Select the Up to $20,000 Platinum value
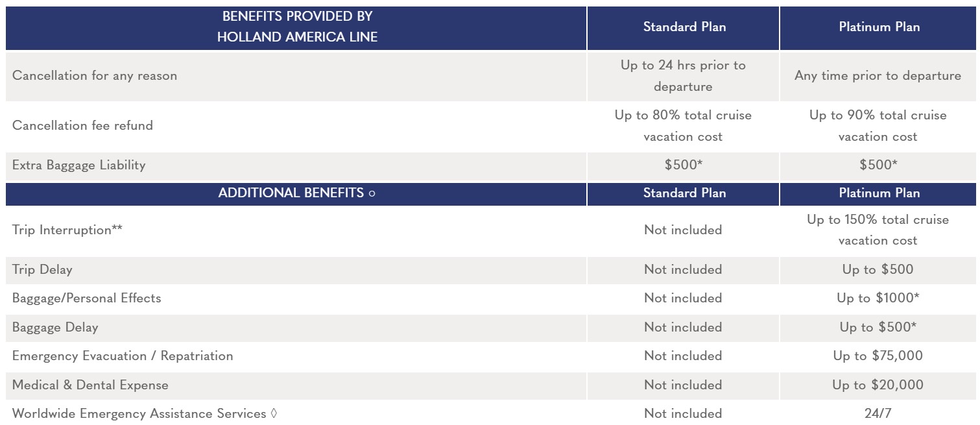The width and height of the screenshot is (980, 425). pyautogui.click(x=878, y=385)
